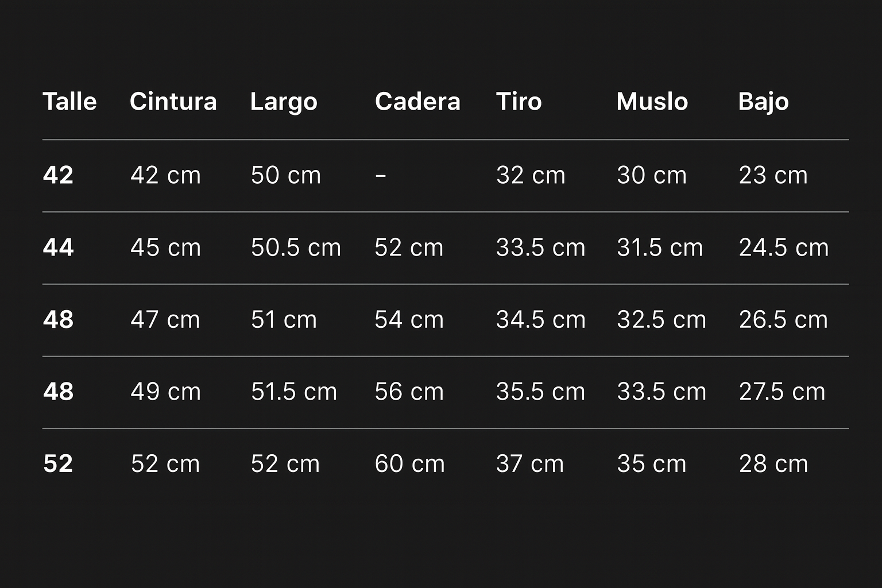Select the Cadera column header
This screenshot has height=588, width=882.
pyautogui.click(x=417, y=102)
